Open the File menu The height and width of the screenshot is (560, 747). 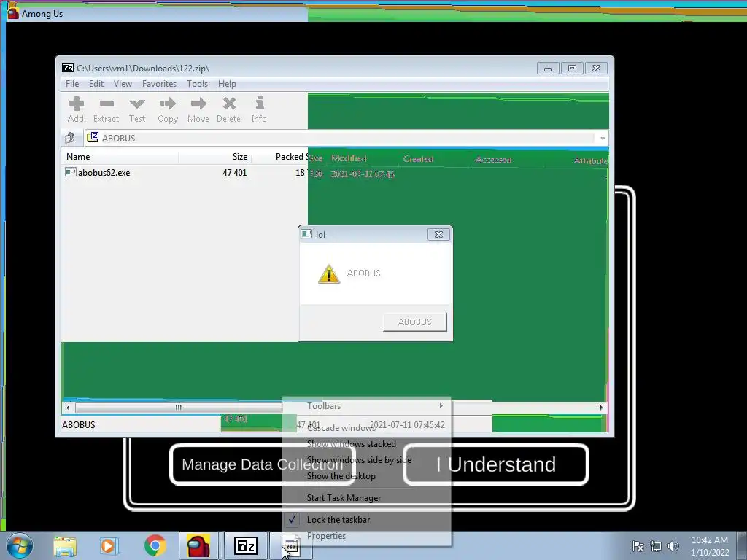72,84
